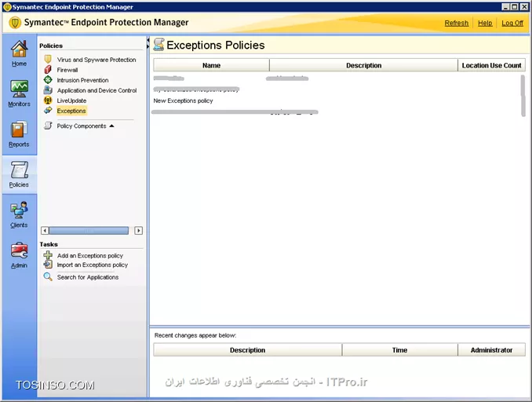Click the Exceptions policy arrow icon
Image resolution: width=532 pixels, height=402 pixels.
[48, 110]
